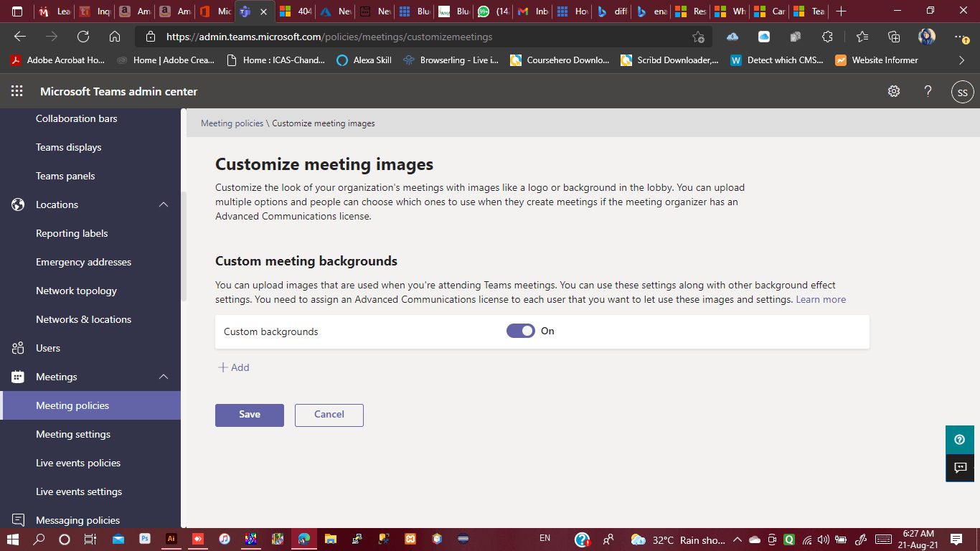Viewport: 980px width, 551px height.
Task: Add this page to favorites star icon
Action: coord(698,37)
